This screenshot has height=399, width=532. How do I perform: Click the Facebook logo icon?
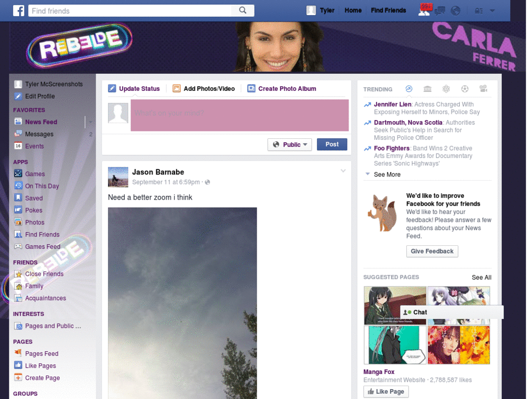point(19,10)
